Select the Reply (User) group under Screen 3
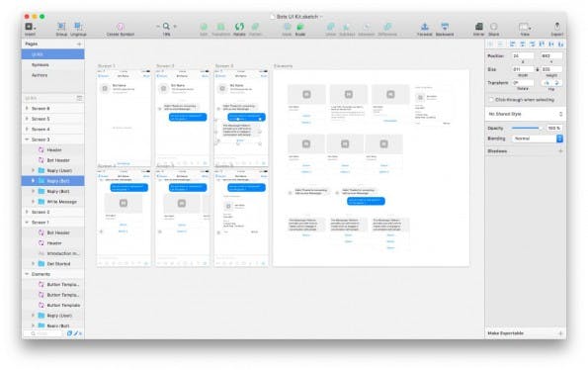The width and height of the screenshot is (588, 370). (53, 170)
